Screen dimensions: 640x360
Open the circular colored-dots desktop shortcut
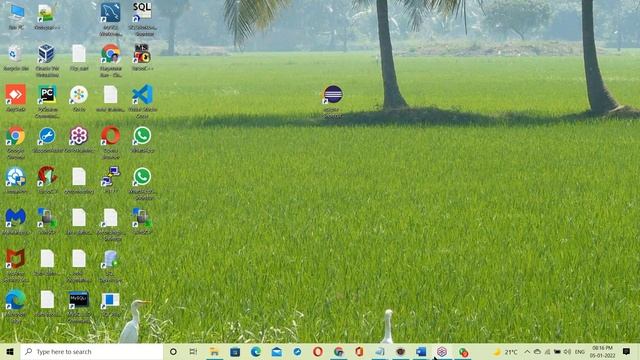click(x=79, y=98)
